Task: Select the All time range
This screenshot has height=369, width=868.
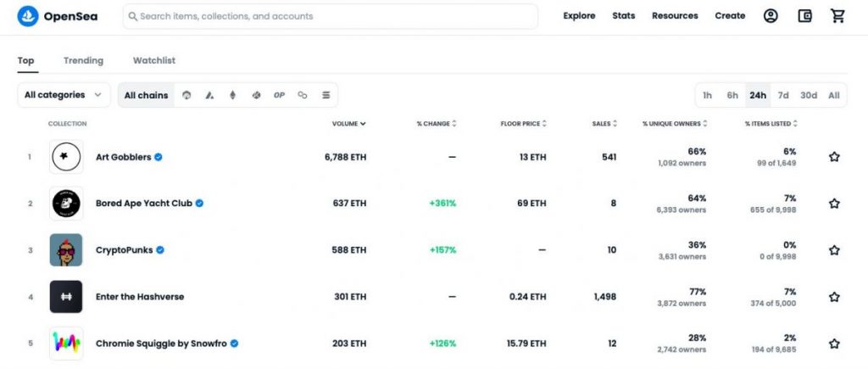Action: click(x=834, y=95)
